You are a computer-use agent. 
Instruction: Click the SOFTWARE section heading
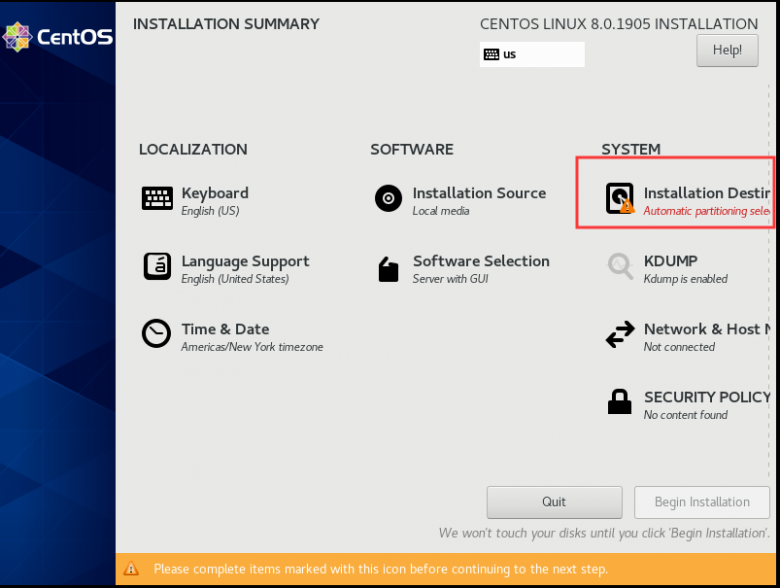click(412, 149)
